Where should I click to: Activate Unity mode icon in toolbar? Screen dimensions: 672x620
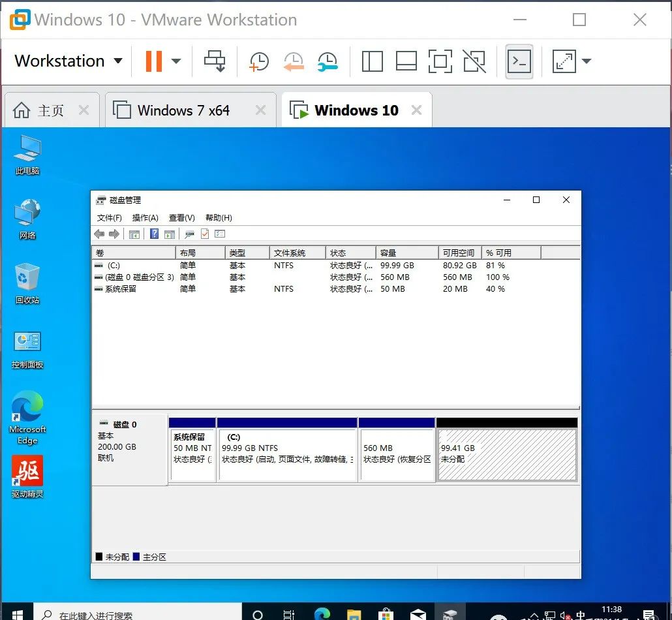tap(474, 61)
